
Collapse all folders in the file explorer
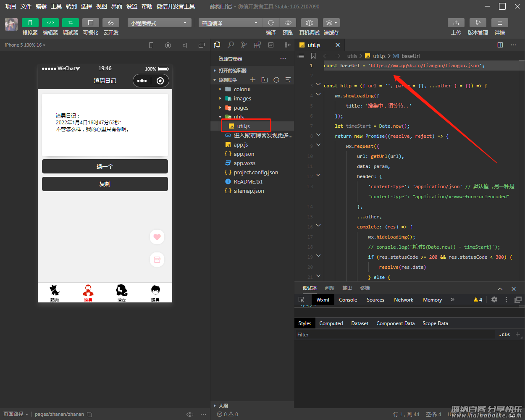coord(288,80)
